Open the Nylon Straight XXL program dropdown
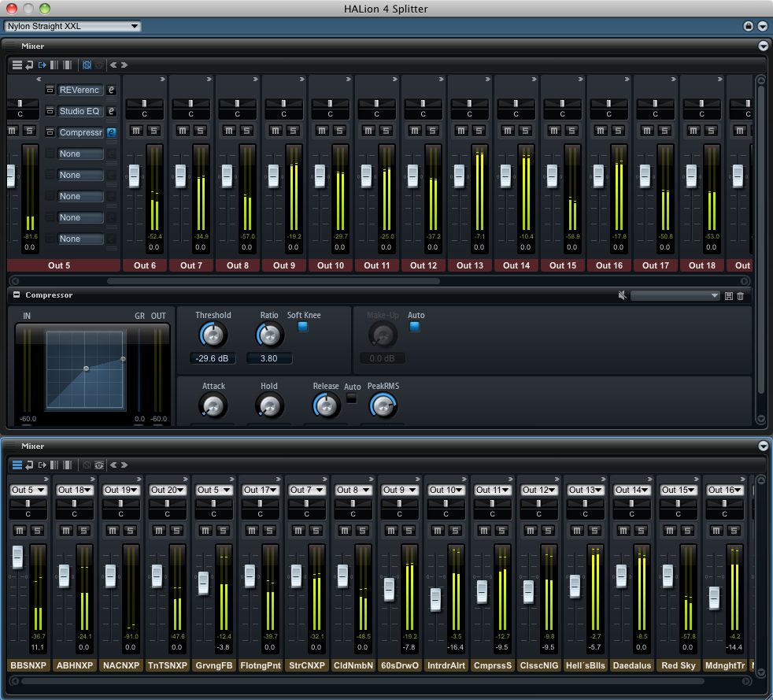 (73, 26)
